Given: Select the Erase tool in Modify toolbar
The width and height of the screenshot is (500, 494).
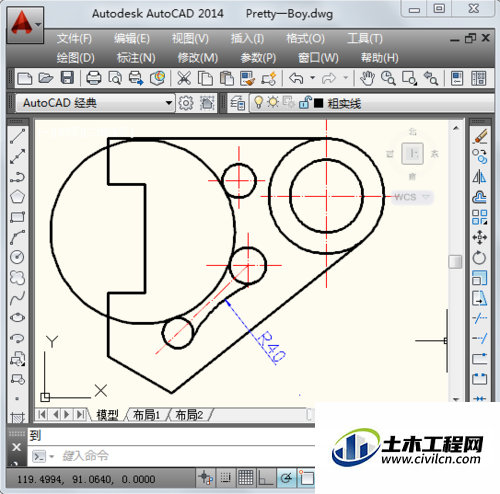Looking at the screenshot, I should pyautogui.click(x=480, y=136).
